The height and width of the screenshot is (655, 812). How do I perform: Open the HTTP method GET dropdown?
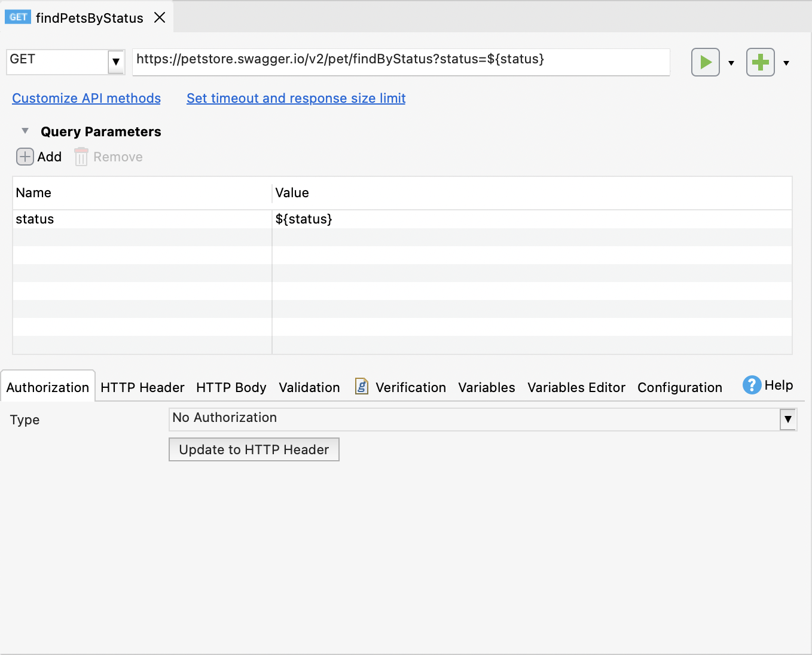coord(116,62)
